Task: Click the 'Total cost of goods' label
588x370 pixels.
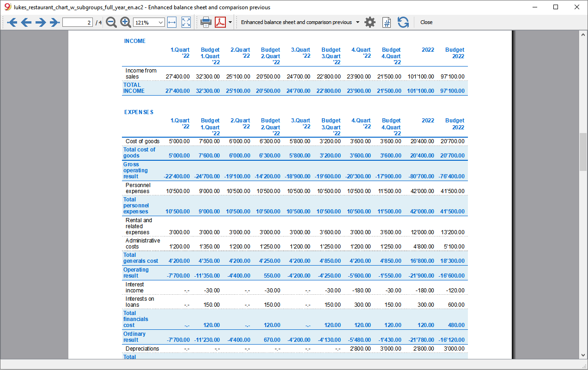Action: click(x=139, y=152)
